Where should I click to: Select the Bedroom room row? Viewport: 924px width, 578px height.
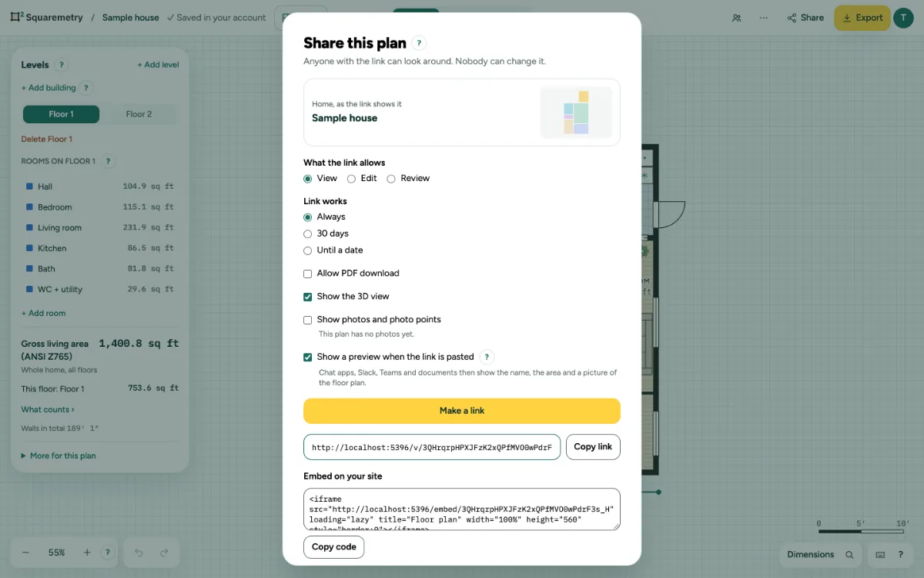pos(100,207)
